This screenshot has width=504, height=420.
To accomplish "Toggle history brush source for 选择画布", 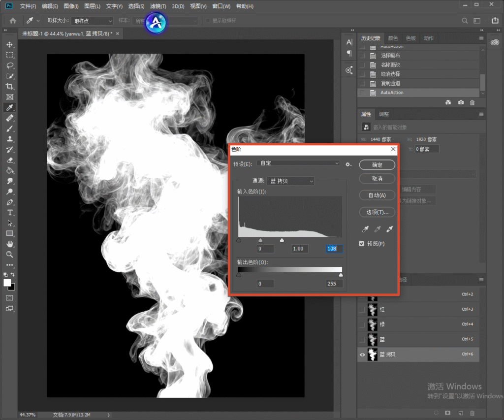I will (362, 56).
